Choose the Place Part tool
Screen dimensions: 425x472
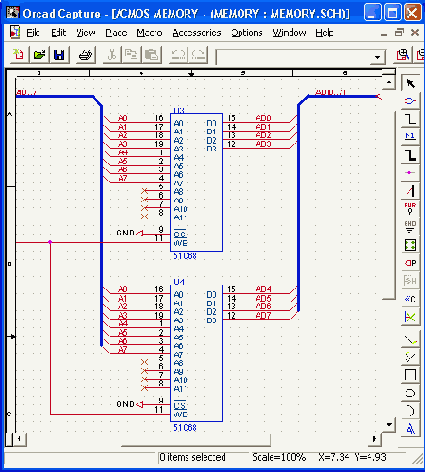point(410,101)
